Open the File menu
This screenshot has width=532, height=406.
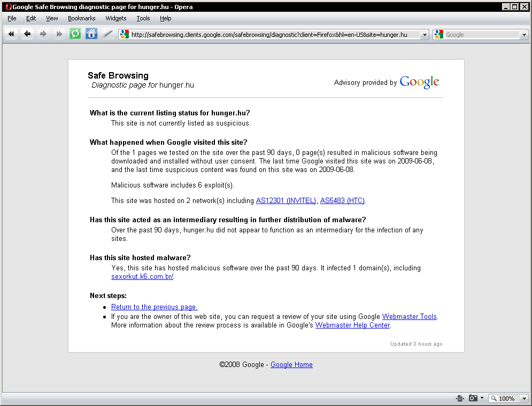[x=12, y=18]
